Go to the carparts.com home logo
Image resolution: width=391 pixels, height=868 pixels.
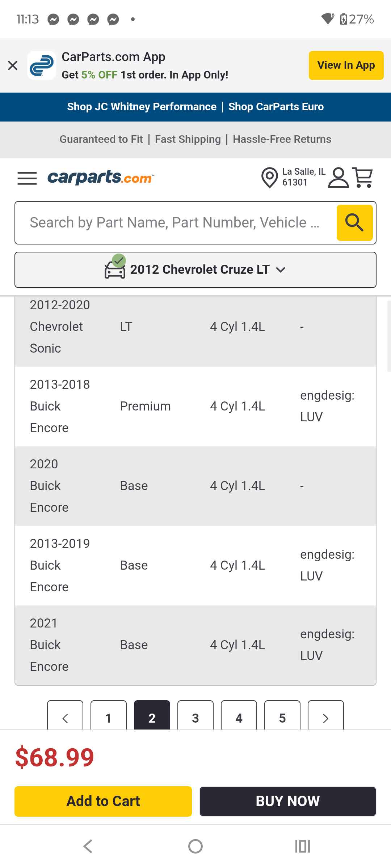101,178
